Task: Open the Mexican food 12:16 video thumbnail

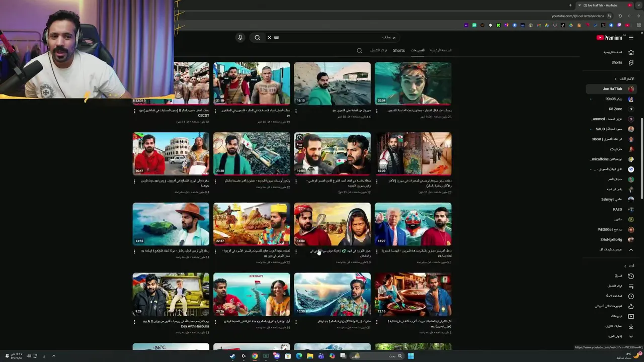Action: coord(413,295)
